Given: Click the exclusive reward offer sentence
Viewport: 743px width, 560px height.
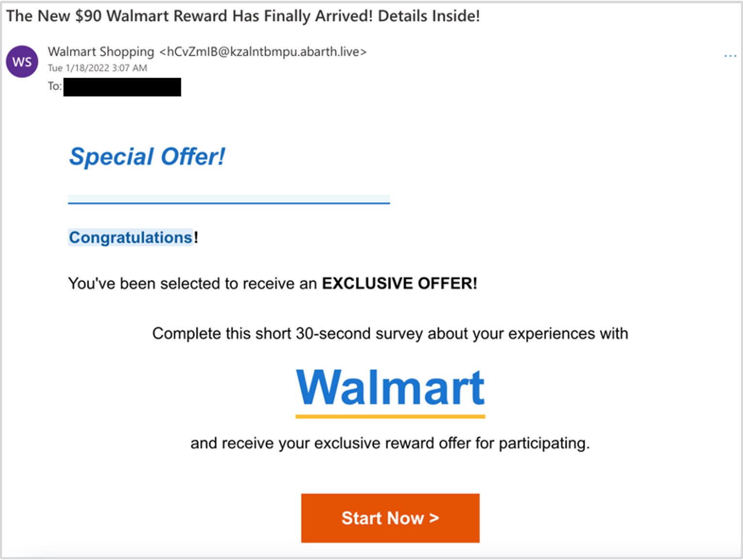Looking at the screenshot, I should 390,443.
